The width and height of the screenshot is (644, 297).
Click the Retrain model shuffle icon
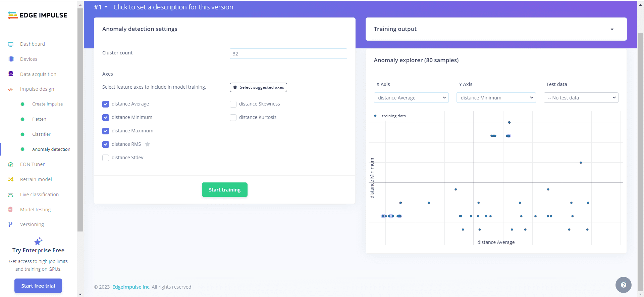tap(11, 179)
